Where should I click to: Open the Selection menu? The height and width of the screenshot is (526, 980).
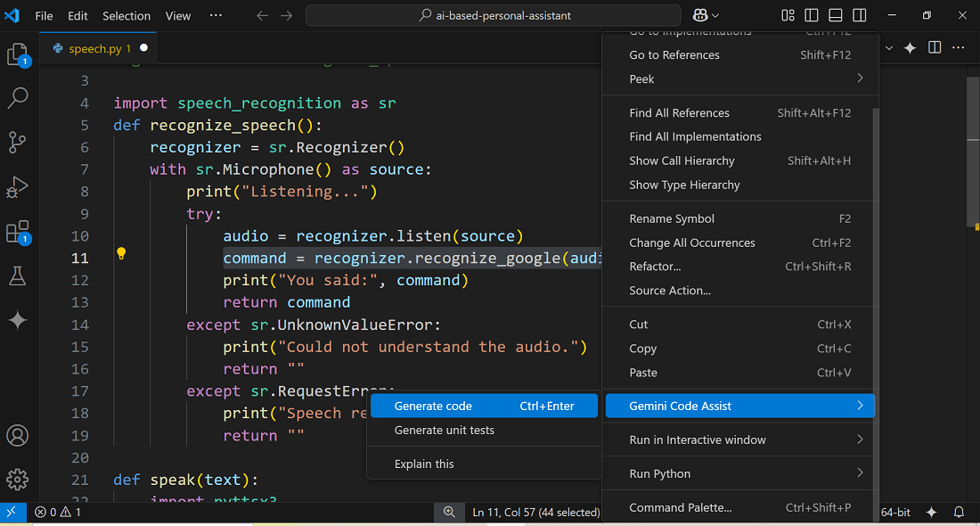[x=127, y=16]
